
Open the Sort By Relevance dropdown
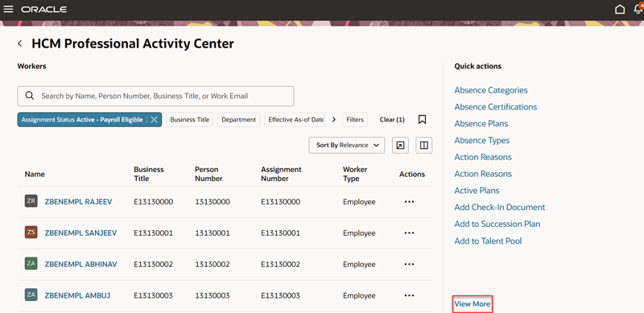(347, 146)
